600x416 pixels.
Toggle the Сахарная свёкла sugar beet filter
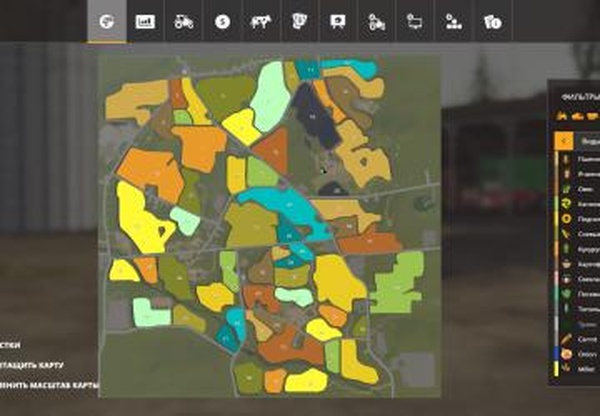tap(579, 279)
